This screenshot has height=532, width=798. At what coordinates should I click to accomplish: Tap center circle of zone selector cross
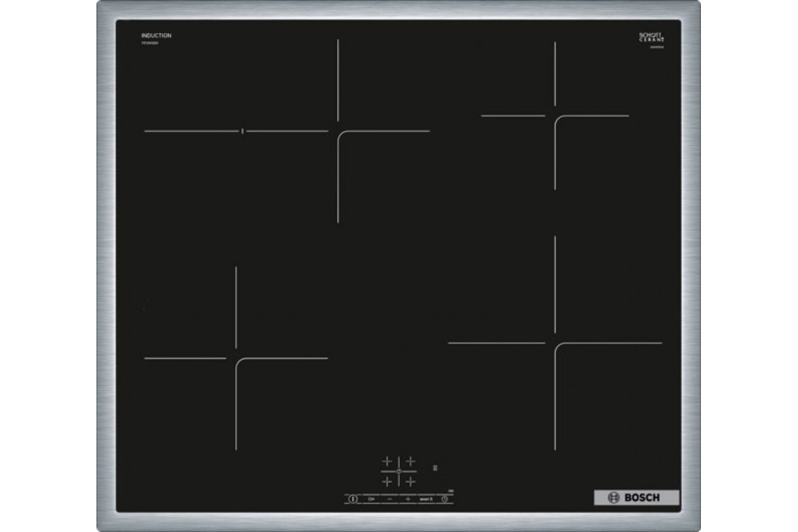(398, 471)
